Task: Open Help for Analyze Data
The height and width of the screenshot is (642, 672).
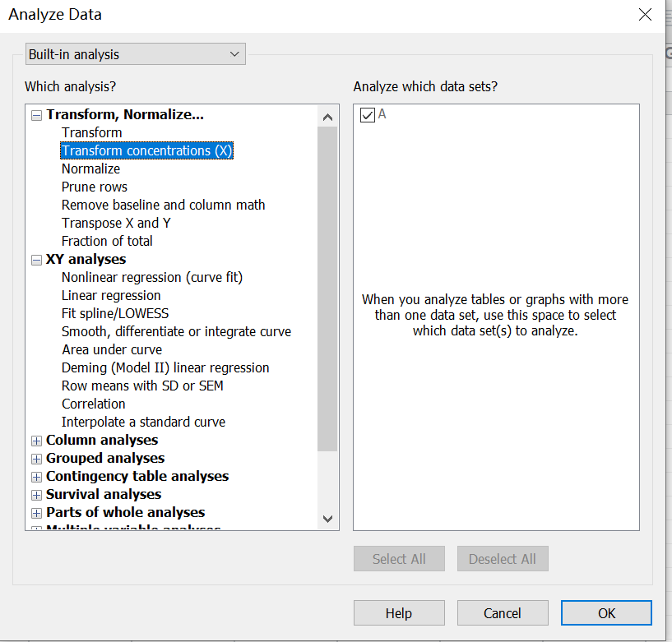Action: [x=398, y=612]
